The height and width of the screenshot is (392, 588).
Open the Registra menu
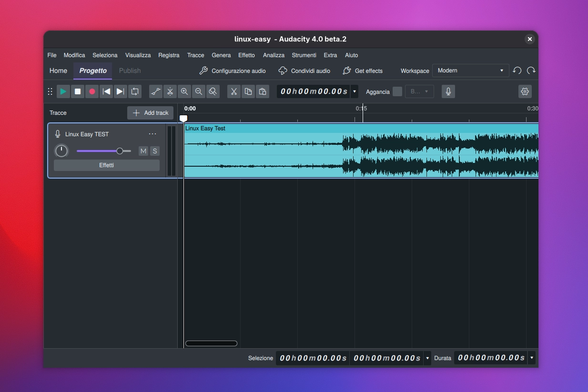pyautogui.click(x=169, y=55)
